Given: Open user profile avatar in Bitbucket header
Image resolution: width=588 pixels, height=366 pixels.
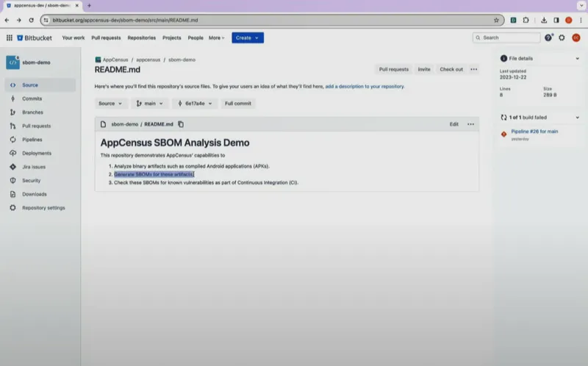Looking at the screenshot, I should click(x=576, y=37).
